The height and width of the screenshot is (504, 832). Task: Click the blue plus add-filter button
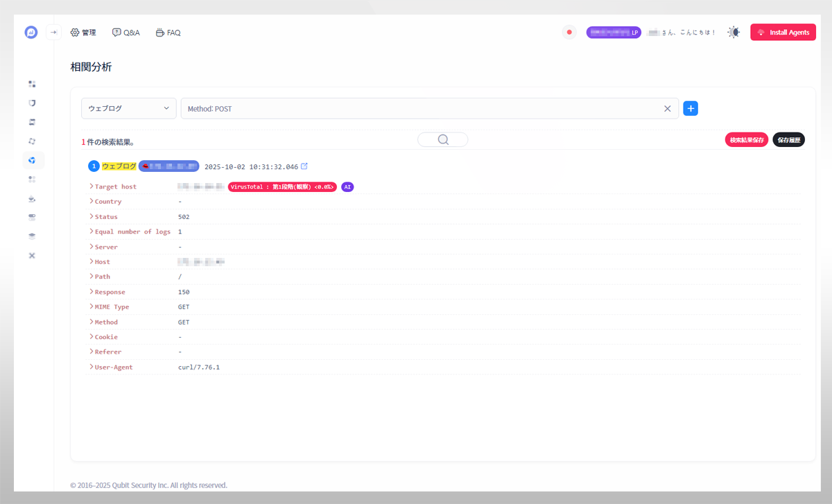pyautogui.click(x=691, y=109)
